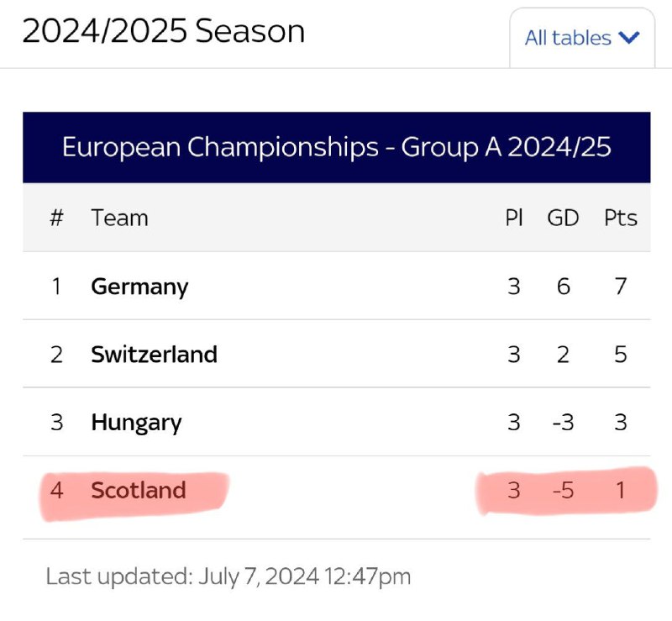
Task: Select the highlighted Scotland team name
Action: point(139,490)
